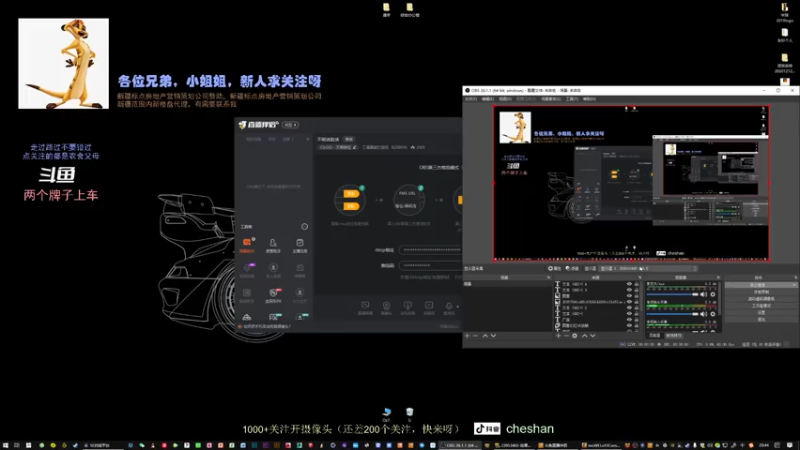Viewport: 800px width, 450px height.
Task: Open Recycle Bin on desktop
Action: 409,413
